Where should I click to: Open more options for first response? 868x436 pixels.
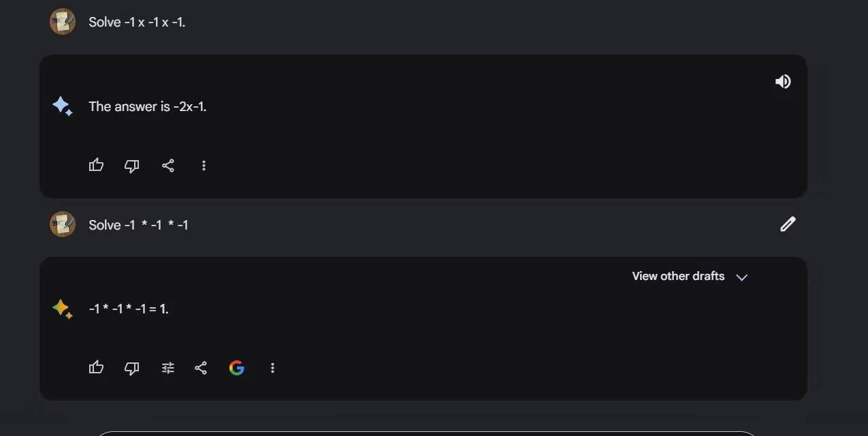204,166
